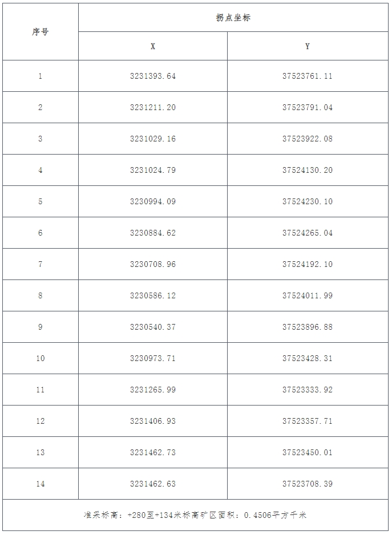Click the 准采标高 footer text row
392x535 pixels.
pos(195,515)
